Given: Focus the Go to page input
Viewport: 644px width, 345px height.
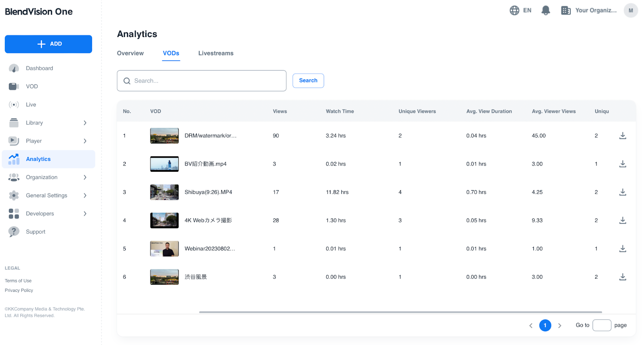Looking at the screenshot, I should point(601,325).
